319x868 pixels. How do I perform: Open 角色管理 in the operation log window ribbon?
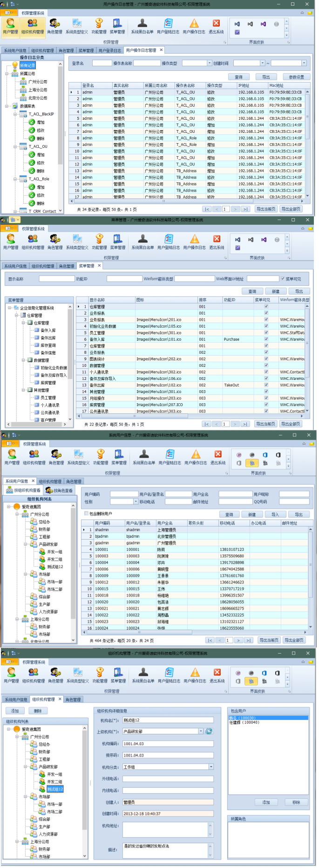pos(54,27)
